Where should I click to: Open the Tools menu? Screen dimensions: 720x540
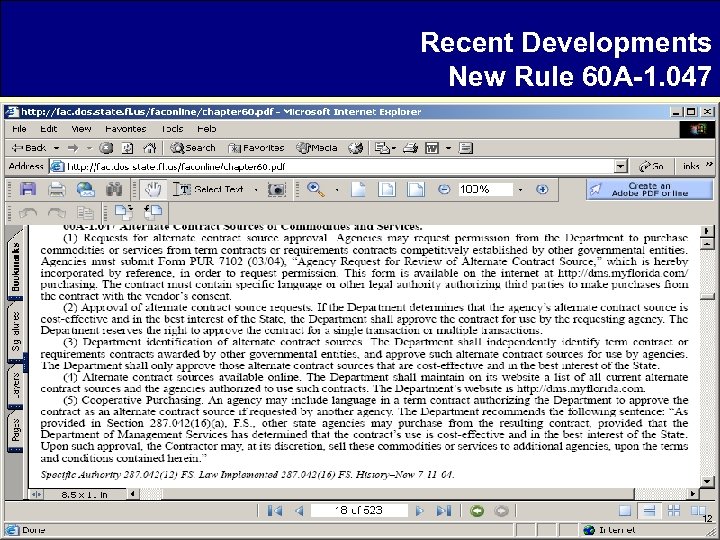[x=172, y=129]
